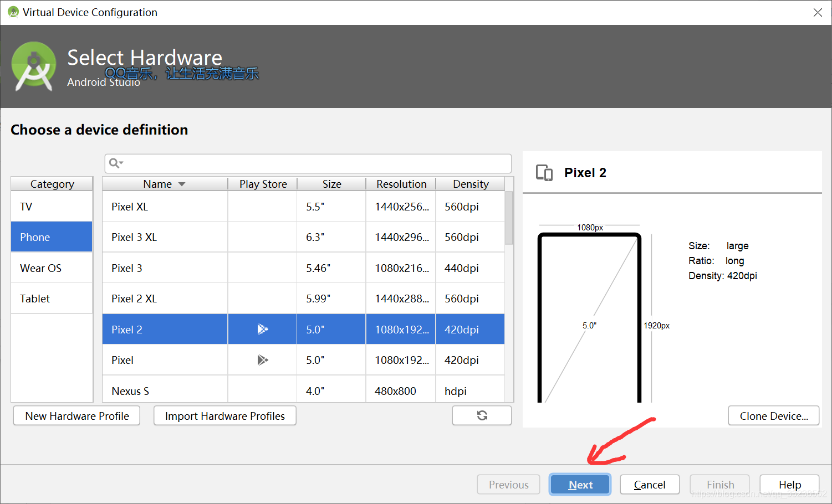This screenshot has height=504, width=832.
Task: Click the Play Store icon in Pixel 2 row
Action: 263,330
